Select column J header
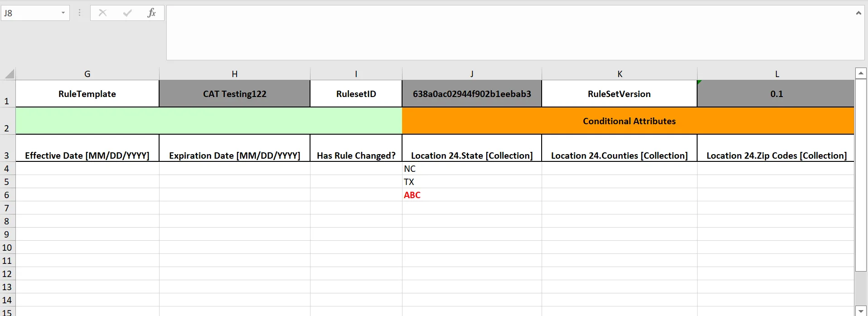The width and height of the screenshot is (868, 316). 472,74
